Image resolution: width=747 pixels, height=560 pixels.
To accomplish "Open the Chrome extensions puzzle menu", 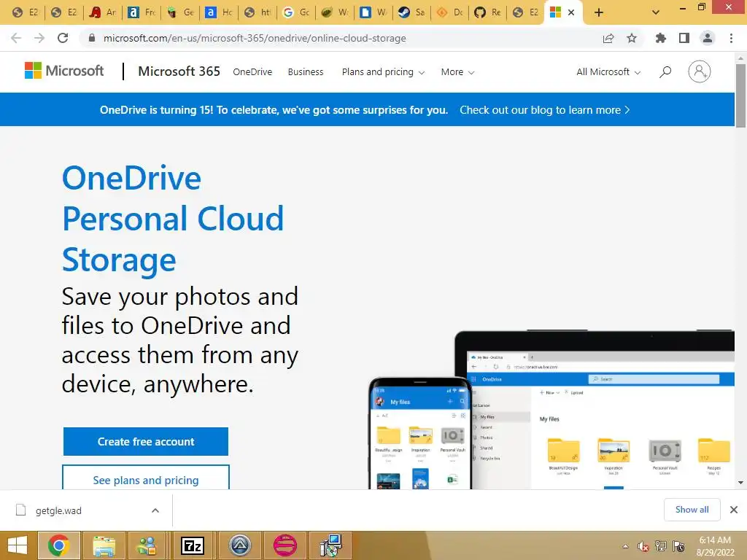I will (661, 38).
